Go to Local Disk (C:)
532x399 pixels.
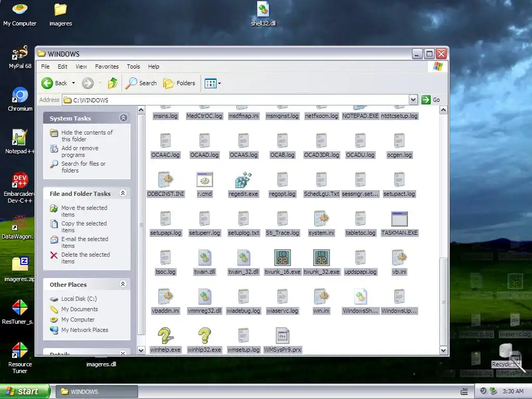79,299
